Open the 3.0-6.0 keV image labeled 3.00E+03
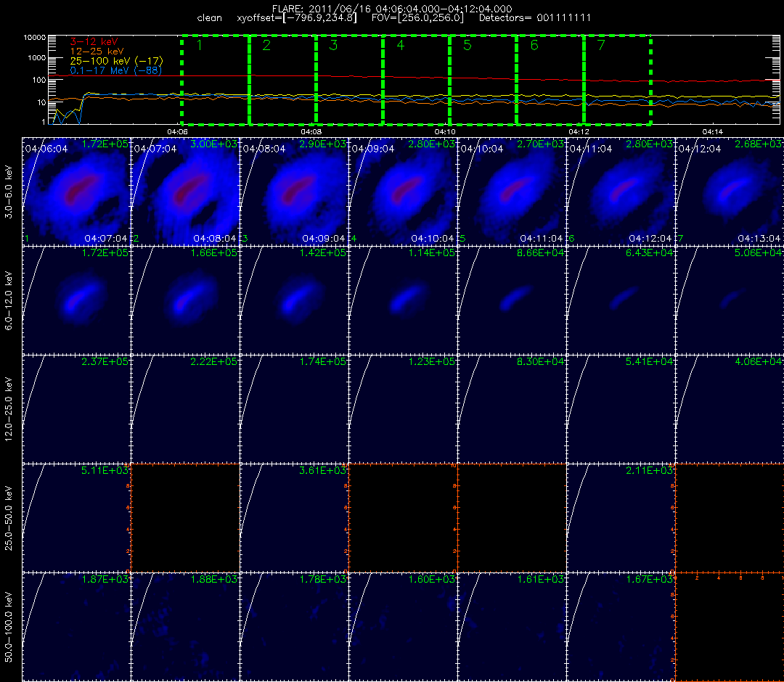 coord(186,192)
